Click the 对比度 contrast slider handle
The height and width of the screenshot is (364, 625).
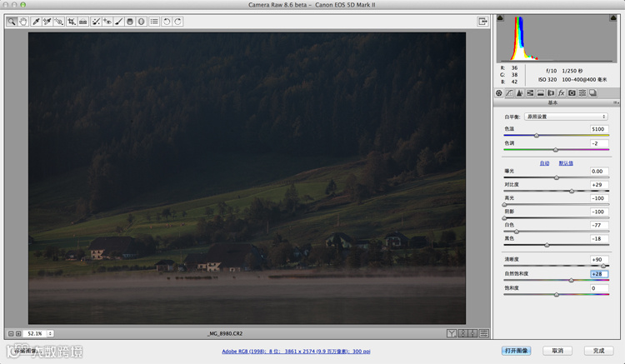(x=572, y=192)
